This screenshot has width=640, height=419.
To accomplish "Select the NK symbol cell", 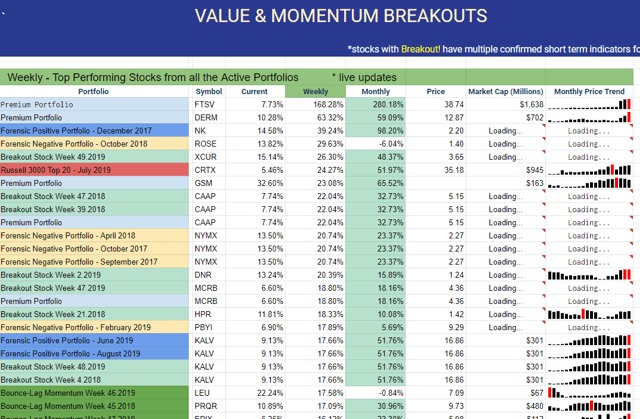I will [209, 131].
